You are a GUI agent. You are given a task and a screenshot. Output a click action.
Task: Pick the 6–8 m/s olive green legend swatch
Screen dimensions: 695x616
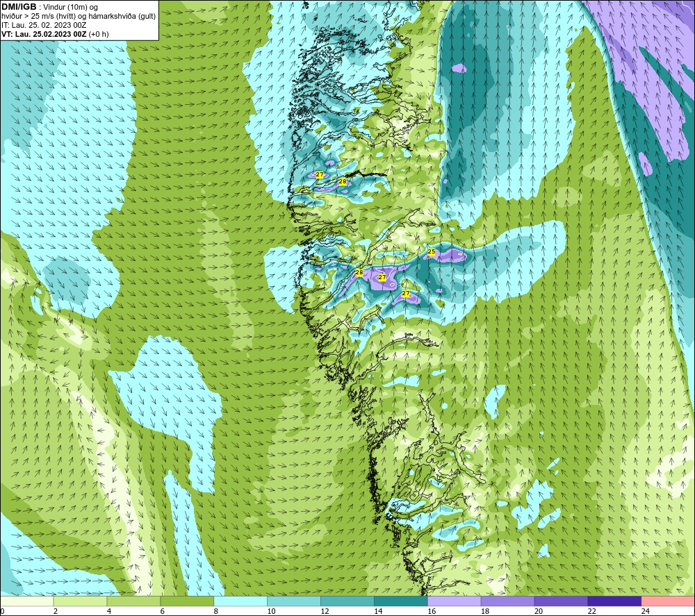pos(187,601)
